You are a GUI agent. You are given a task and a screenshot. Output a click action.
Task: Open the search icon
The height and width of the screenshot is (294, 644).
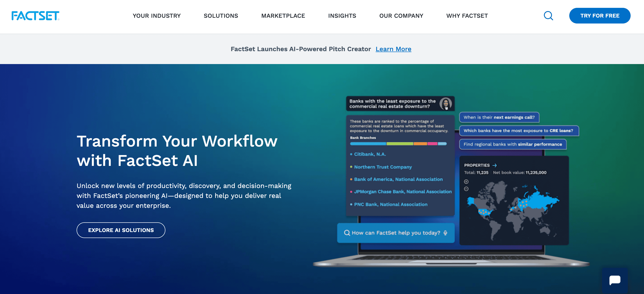coord(549,16)
